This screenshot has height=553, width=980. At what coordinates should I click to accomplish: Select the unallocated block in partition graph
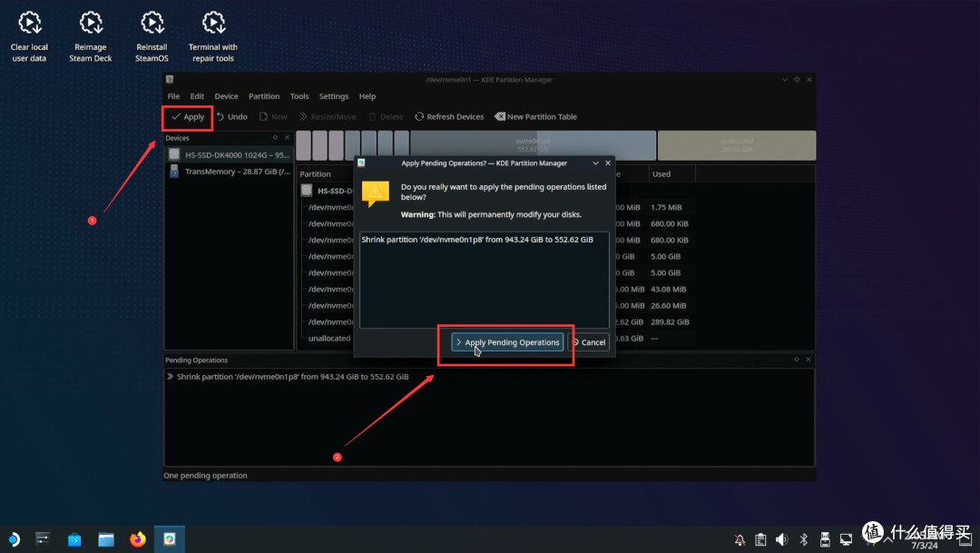[x=736, y=145]
